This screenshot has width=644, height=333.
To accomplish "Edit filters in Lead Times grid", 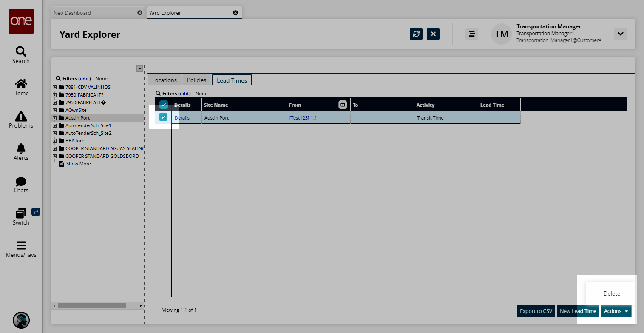I will pos(185,94).
